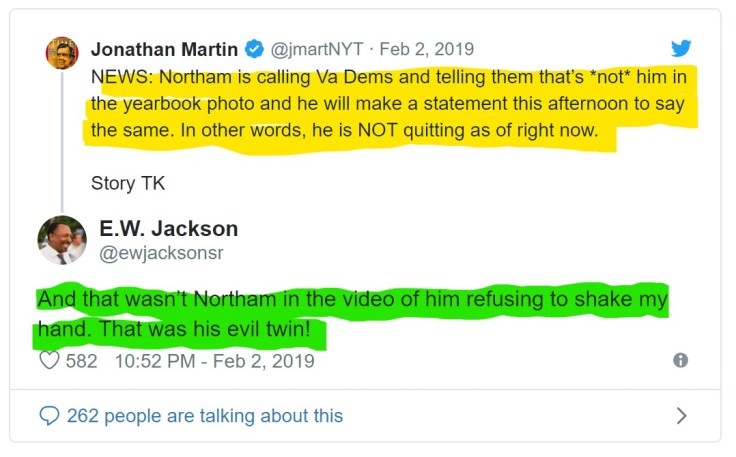Open E.W. Jackson's profile picture
Screen dimensions: 736x457
point(62,240)
